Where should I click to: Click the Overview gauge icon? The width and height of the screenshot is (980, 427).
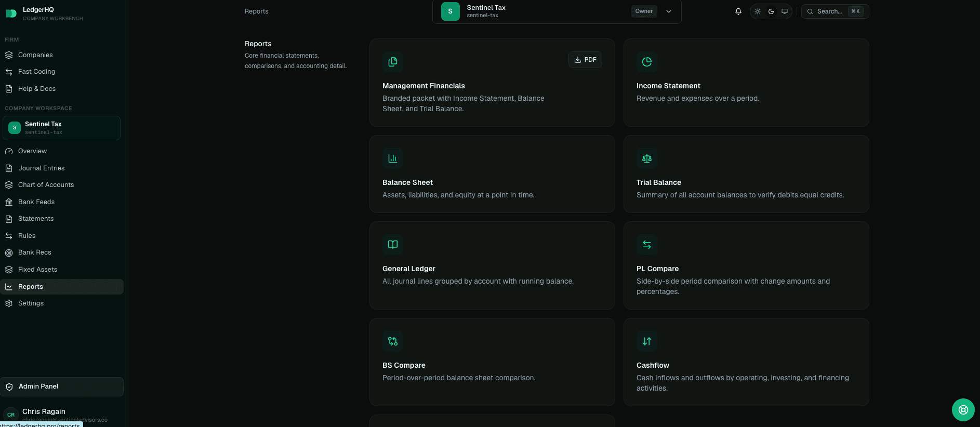tap(9, 151)
